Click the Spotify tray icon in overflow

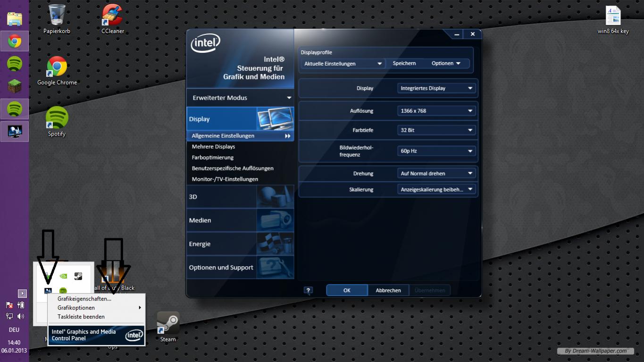63,291
